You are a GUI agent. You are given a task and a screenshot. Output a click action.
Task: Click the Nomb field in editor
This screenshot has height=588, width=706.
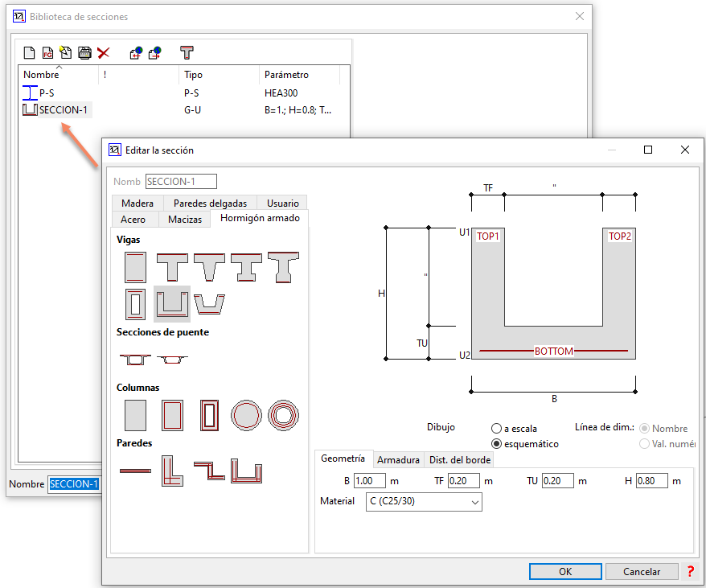[x=181, y=182]
